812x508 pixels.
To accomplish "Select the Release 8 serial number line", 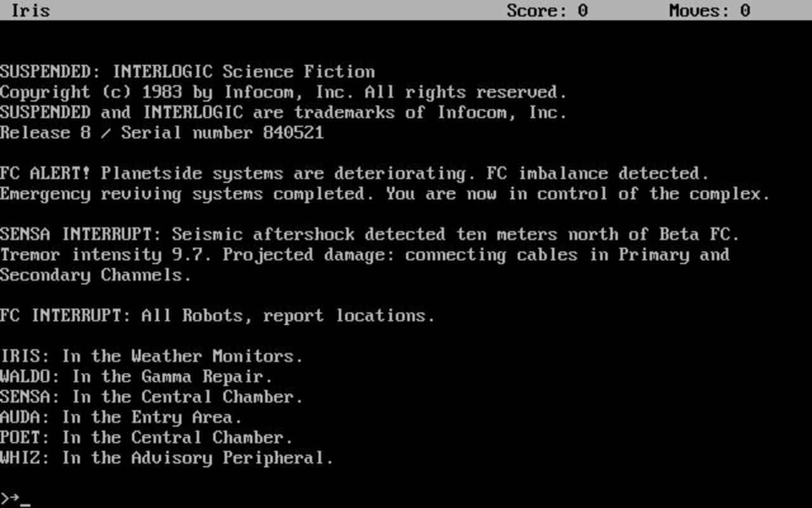I will click(162, 132).
